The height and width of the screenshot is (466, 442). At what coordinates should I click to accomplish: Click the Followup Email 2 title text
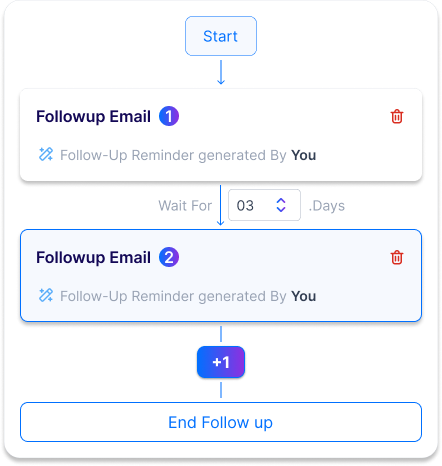[x=93, y=258]
